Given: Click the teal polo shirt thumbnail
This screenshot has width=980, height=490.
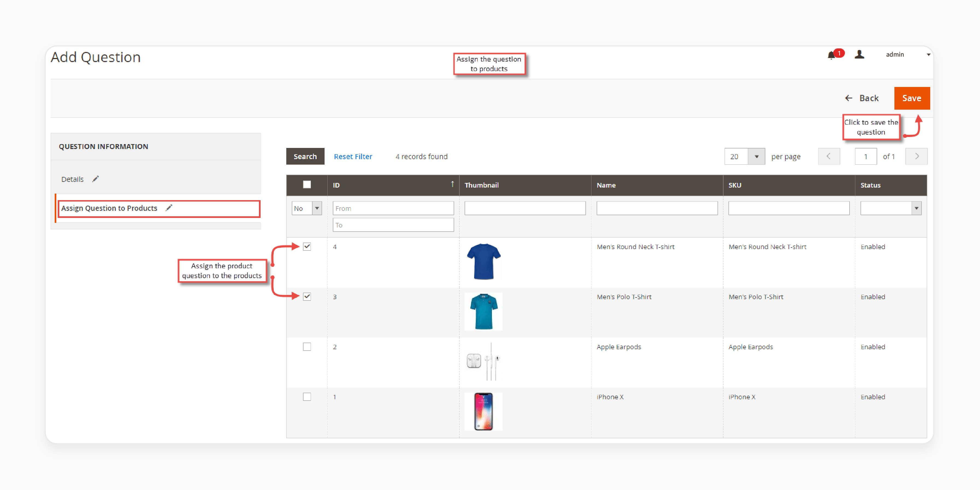Looking at the screenshot, I should [x=483, y=311].
